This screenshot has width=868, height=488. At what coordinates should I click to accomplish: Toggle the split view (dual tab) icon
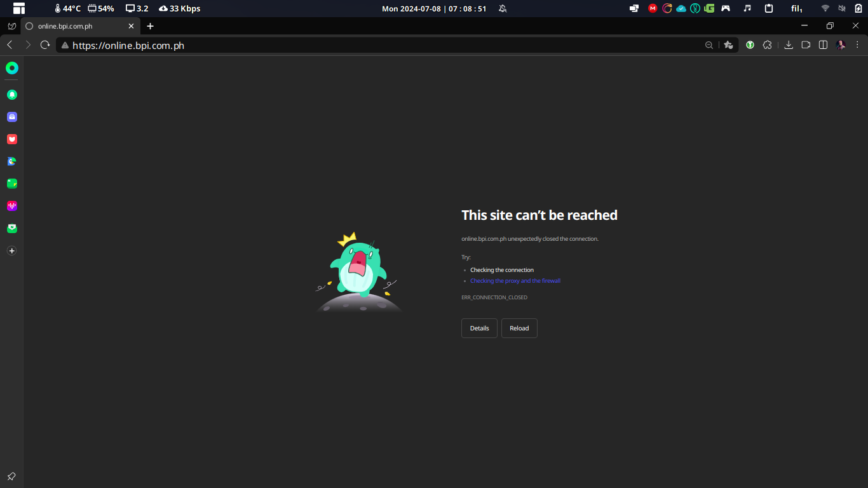823,45
